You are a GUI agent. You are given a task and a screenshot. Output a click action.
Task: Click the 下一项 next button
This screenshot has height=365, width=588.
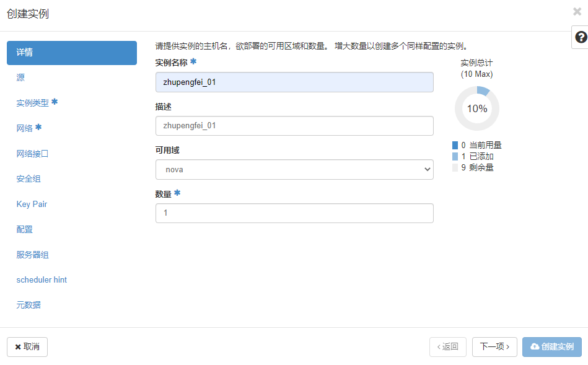(x=494, y=347)
